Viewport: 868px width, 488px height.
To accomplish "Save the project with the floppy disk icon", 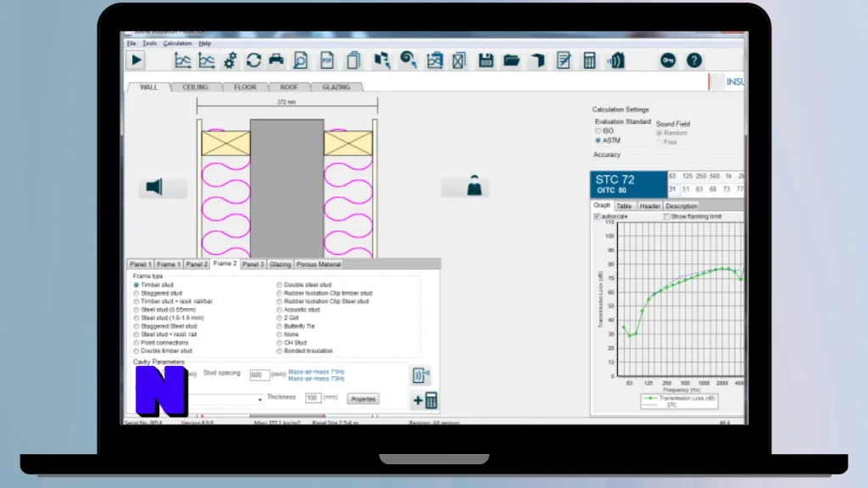I will 486,60.
